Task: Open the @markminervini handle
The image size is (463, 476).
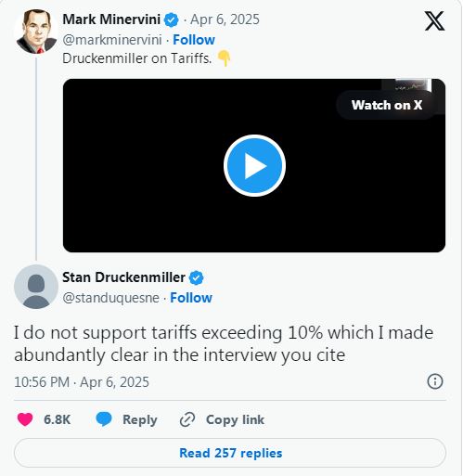Action: tap(112, 40)
